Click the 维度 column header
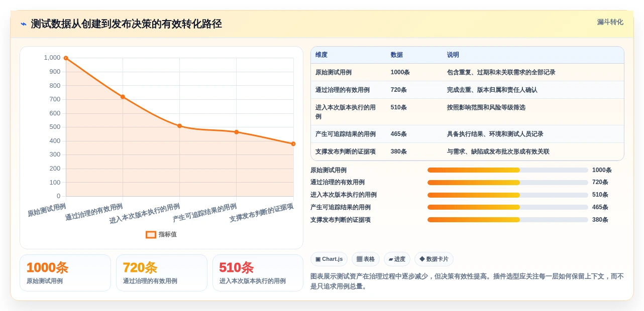Image resolution: width=644 pixels, height=311 pixels. tap(321, 55)
